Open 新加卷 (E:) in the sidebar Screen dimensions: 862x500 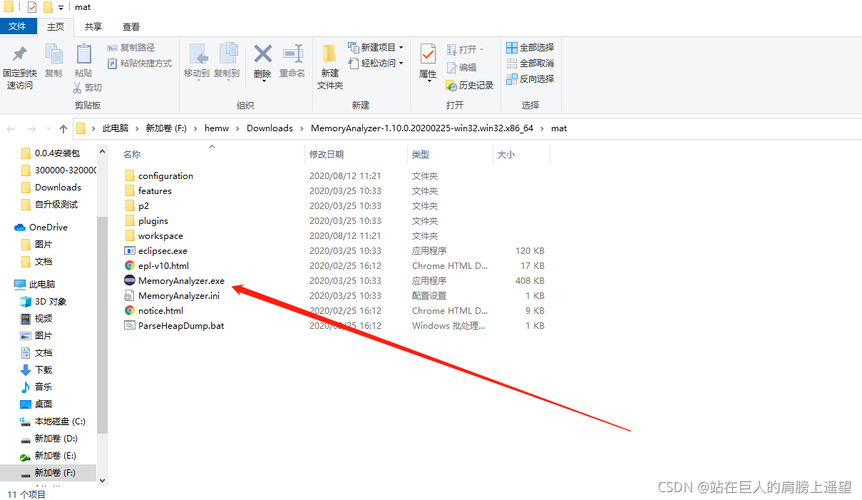pos(55,455)
